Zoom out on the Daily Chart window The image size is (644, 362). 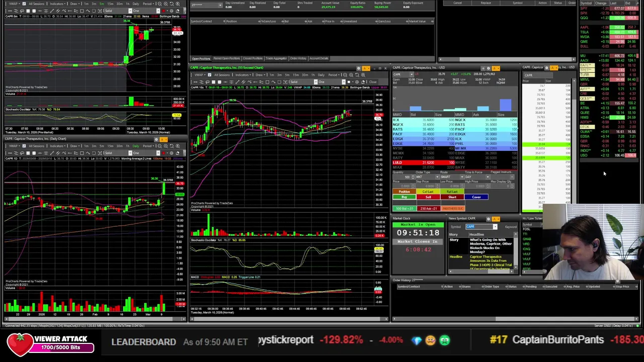(x=160, y=146)
